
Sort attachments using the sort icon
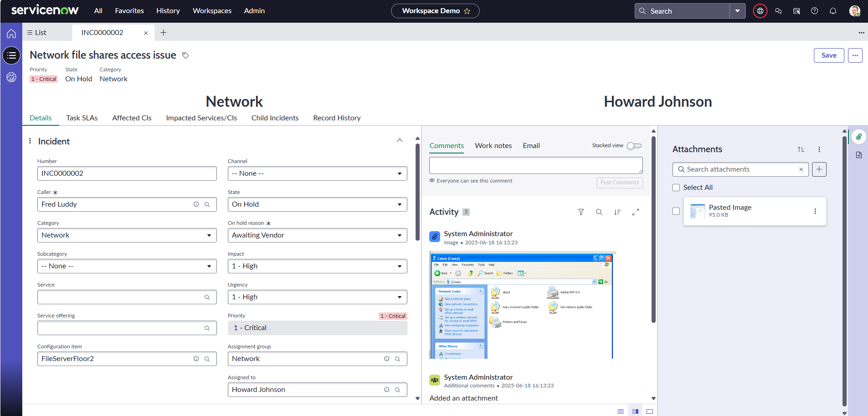(x=801, y=149)
